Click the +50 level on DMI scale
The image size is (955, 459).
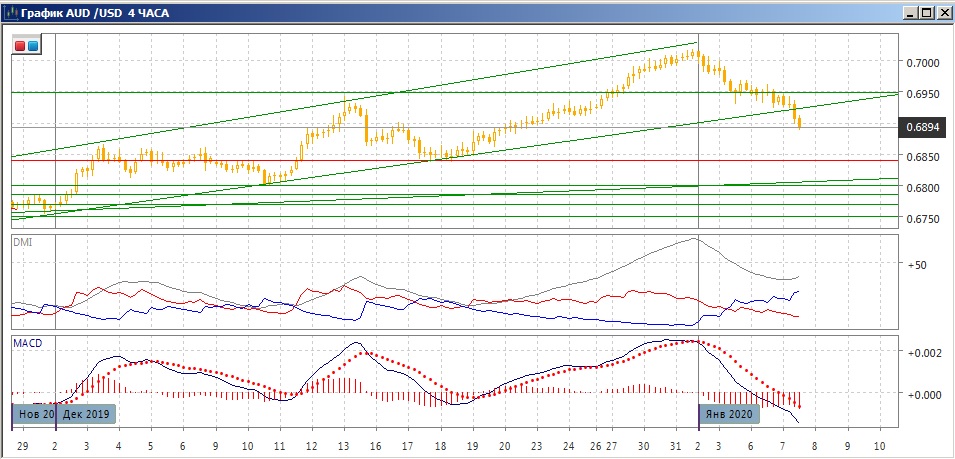pyautogui.click(x=919, y=266)
